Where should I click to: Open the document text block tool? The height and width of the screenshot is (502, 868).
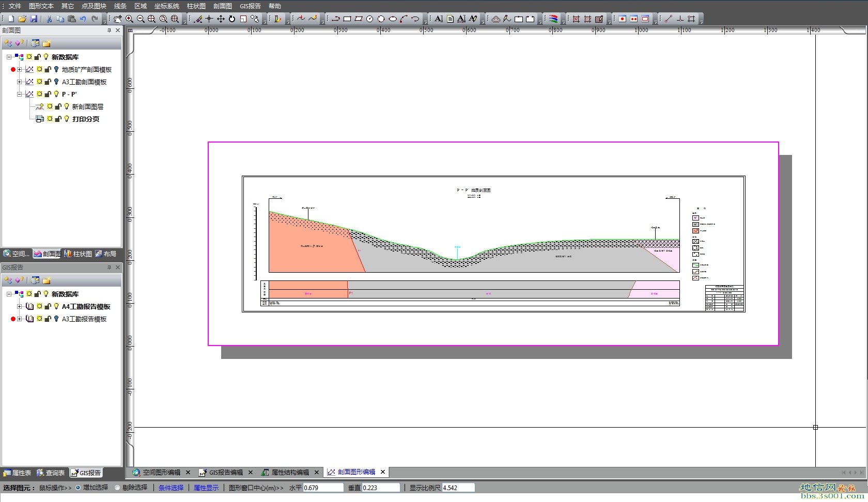coord(450,19)
